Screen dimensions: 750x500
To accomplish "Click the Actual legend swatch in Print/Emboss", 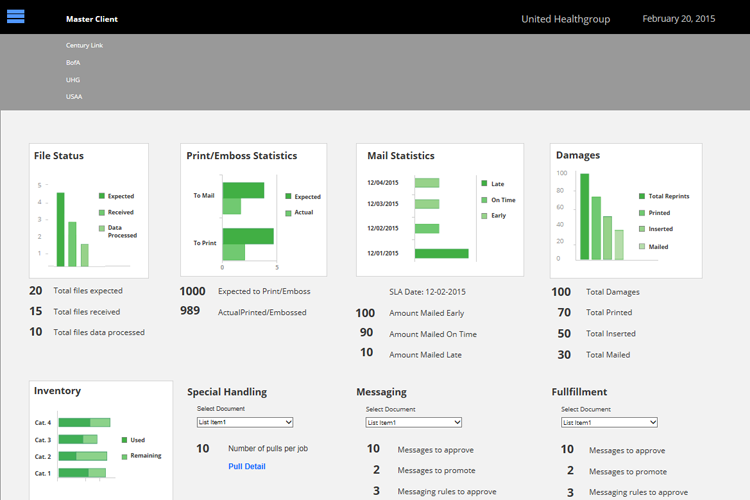I will click(288, 213).
